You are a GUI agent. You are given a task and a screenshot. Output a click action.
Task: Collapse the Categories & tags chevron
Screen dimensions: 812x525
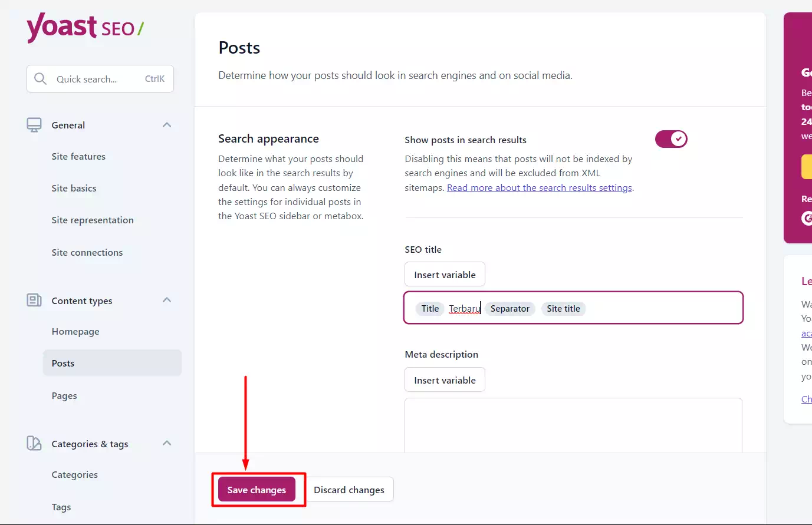(x=167, y=443)
